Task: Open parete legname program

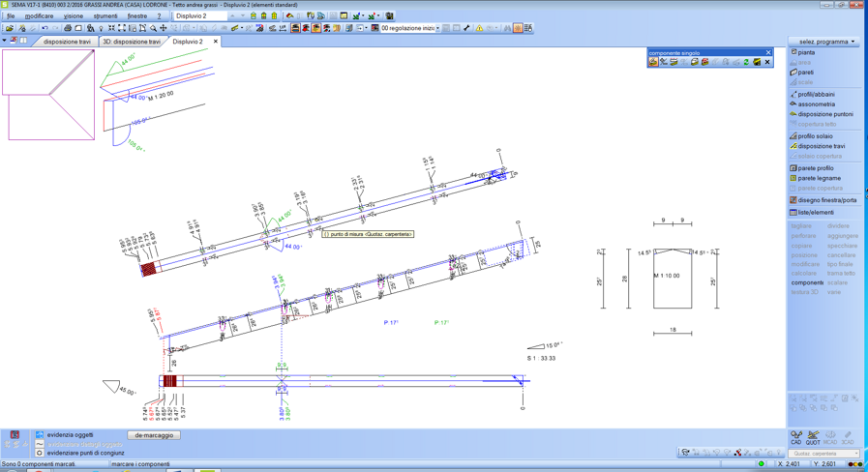Action: tap(819, 178)
